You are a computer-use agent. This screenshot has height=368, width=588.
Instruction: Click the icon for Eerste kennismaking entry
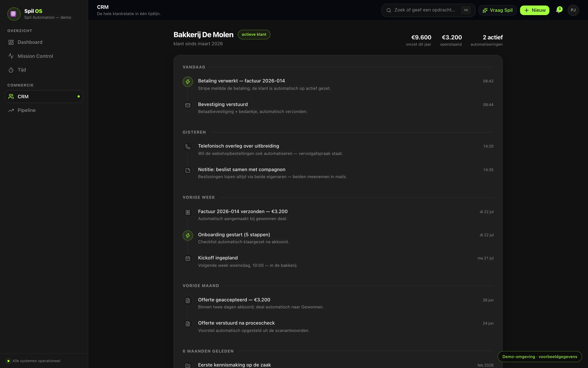[x=188, y=365]
